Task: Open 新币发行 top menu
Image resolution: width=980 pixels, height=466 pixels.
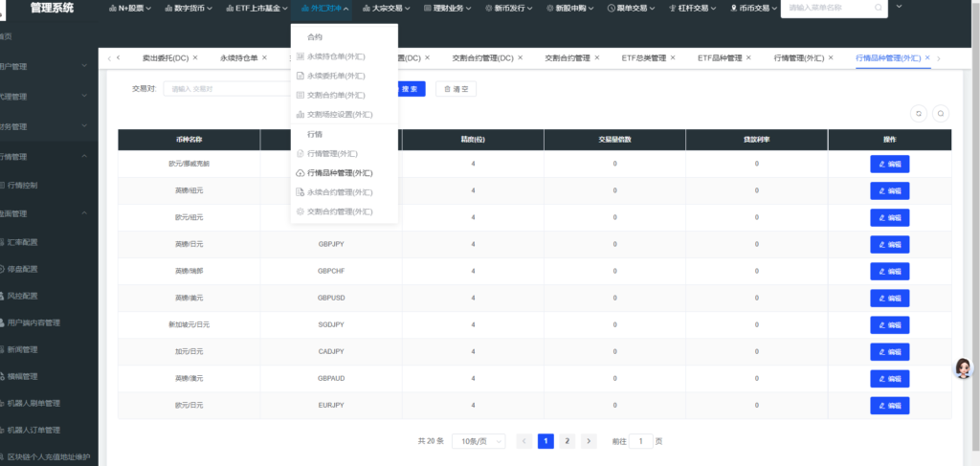Action: [508, 8]
